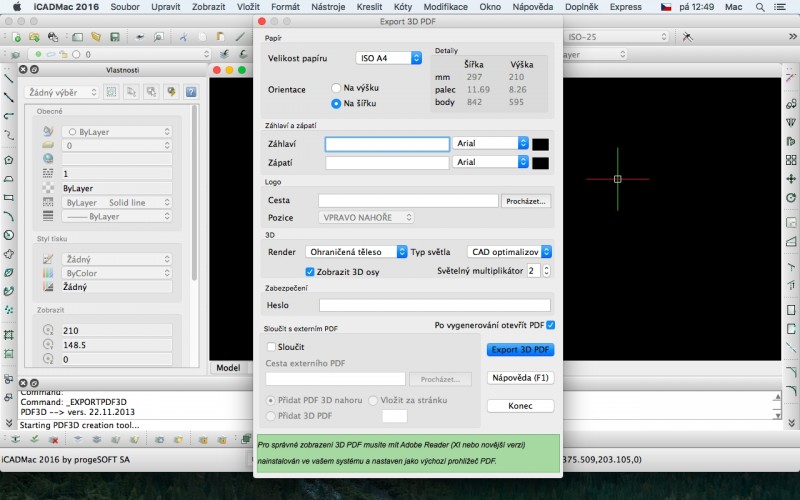The width and height of the screenshot is (800, 500).
Task: Open the Žádný výběr selection dropdown
Action: coord(61,92)
